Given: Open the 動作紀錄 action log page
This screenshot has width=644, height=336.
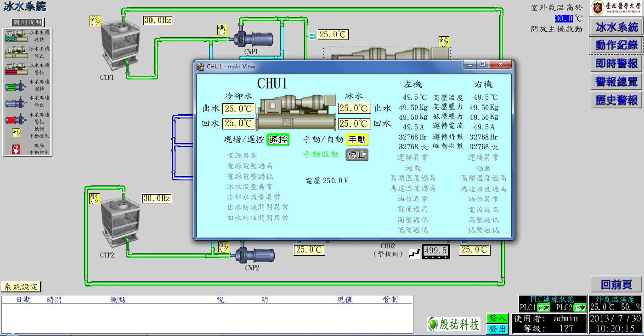Looking at the screenshot, I should (616, 45).
